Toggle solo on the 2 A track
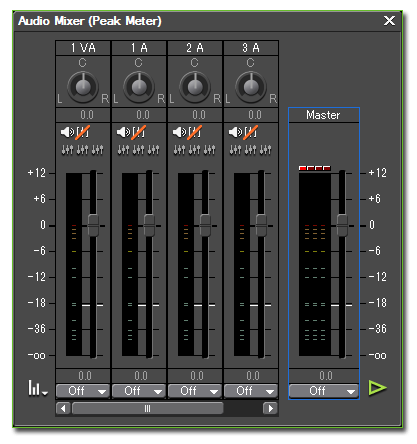Image resolution: width=417 pixels, height=444 pixels. pyautogui.click(x=195, y=132)
